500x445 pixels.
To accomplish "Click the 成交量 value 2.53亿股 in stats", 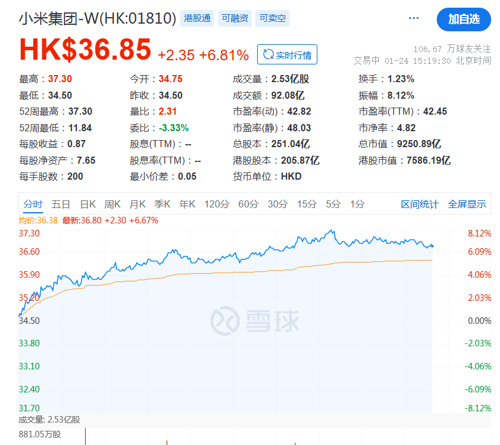I will 290,79.
